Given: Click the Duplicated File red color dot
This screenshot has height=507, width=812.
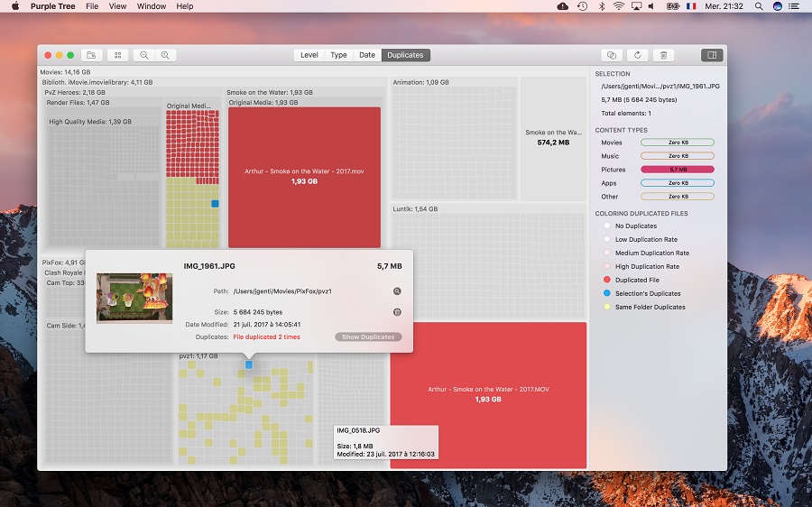Looking at the screenshot, I should (606, 281).
